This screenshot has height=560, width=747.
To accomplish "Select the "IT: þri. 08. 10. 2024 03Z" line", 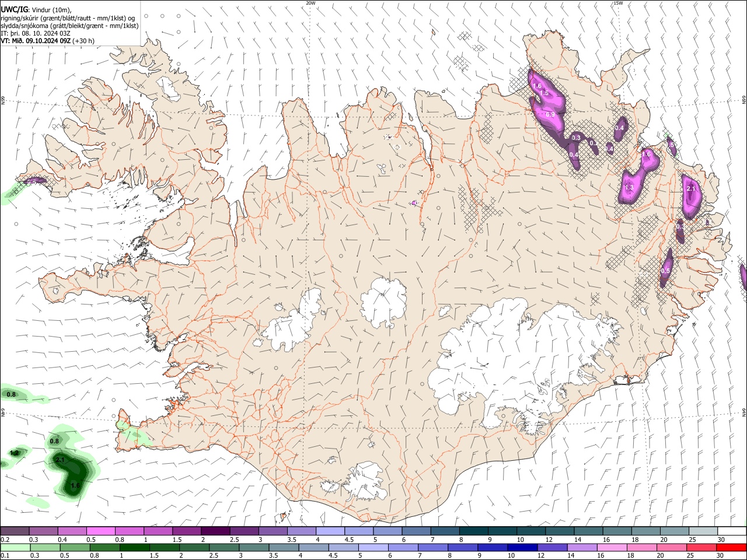I will (35, 33).
